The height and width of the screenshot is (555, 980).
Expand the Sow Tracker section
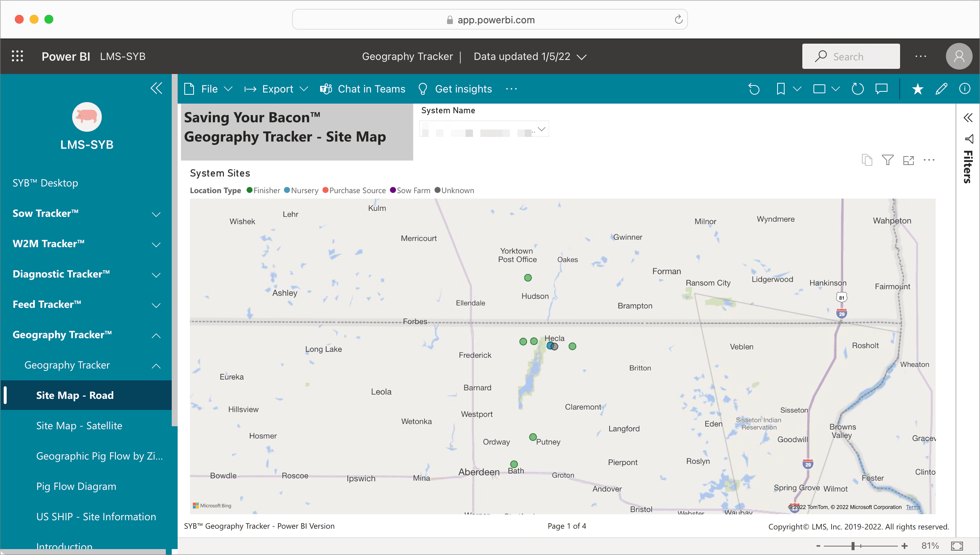[156, 214]
